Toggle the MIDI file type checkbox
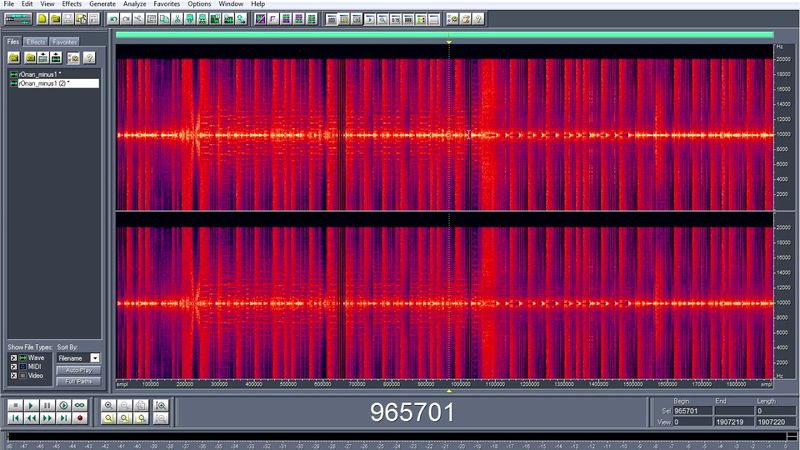Viewport: 800px width, 450px height. tap(13, 366)
